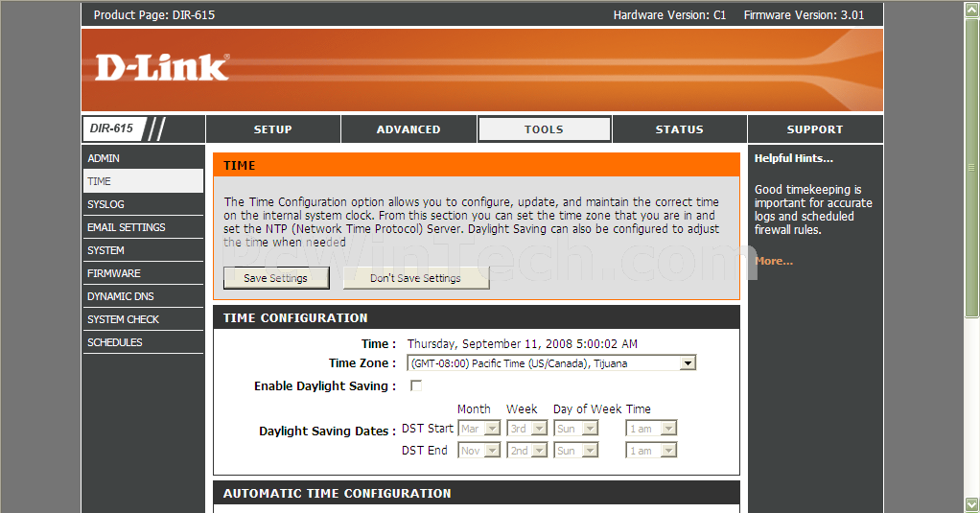
Task: Enable Daylight Saving checkbox
Action: [415, 385]
